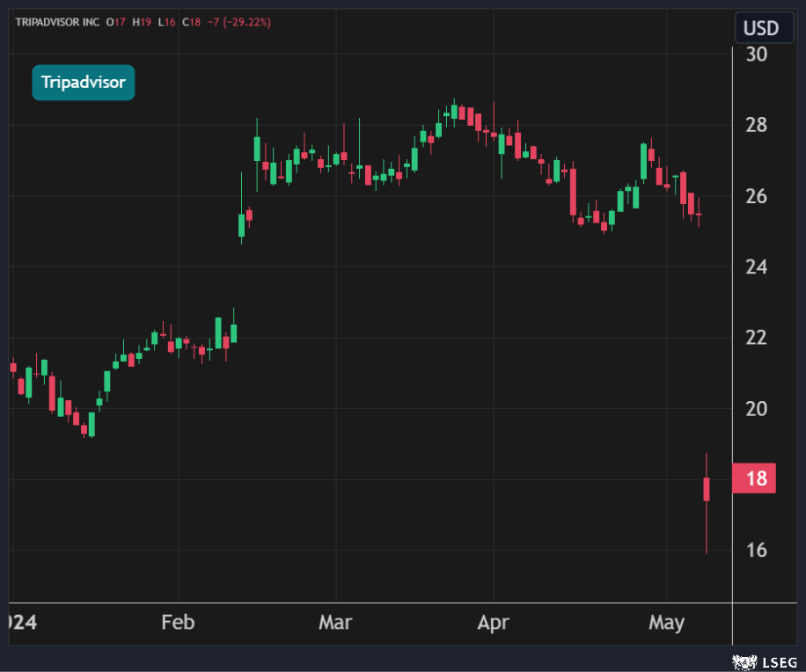
Task: Click the 22 level on price axis
Action: [x=756, y=338]
